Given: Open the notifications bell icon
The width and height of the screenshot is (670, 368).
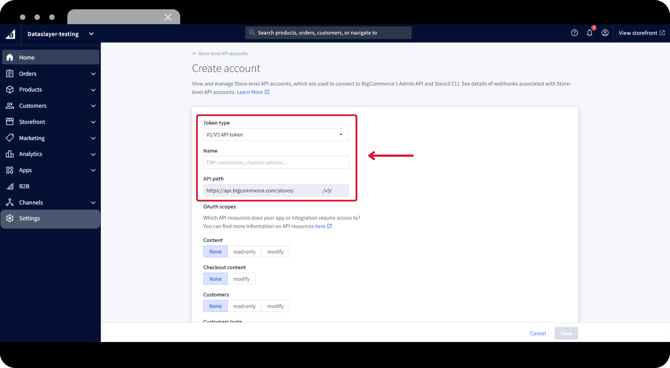Looking at the screenshot, I should 590,32.
